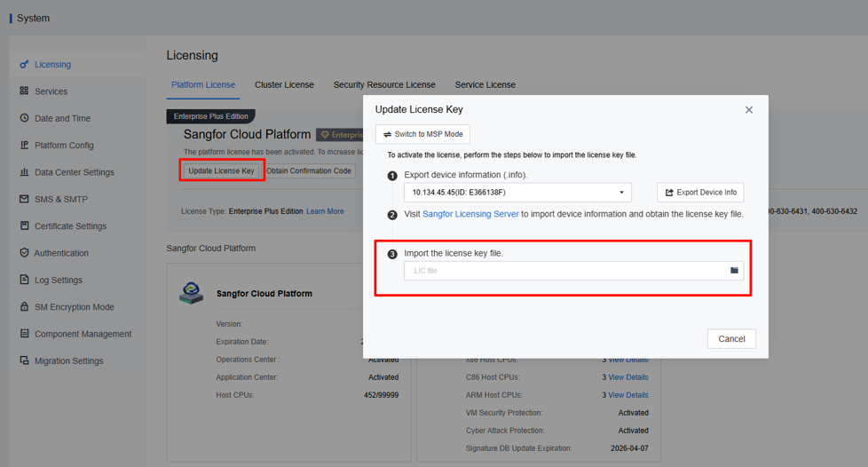This screenshot has height=467, width=868.
Task: Open the Services settings page
Action: pyautogui.click(x=51, y=91)
